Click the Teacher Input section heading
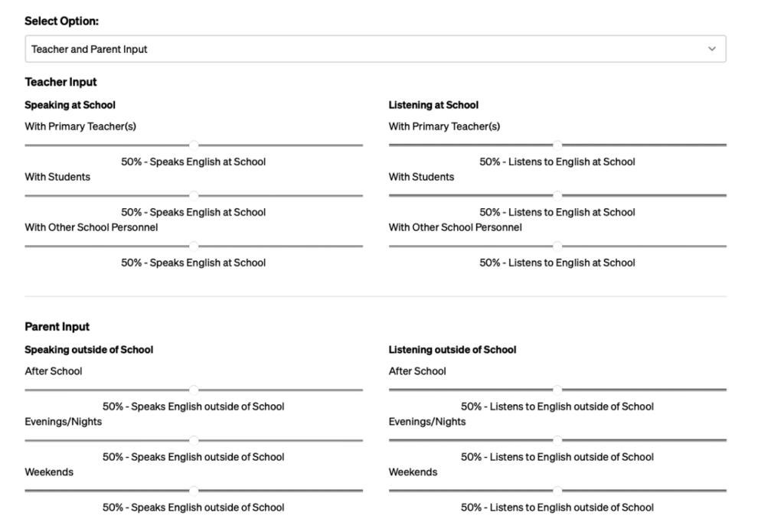Image resolution: width=784 pixels, height=532 pixels. 60,82
